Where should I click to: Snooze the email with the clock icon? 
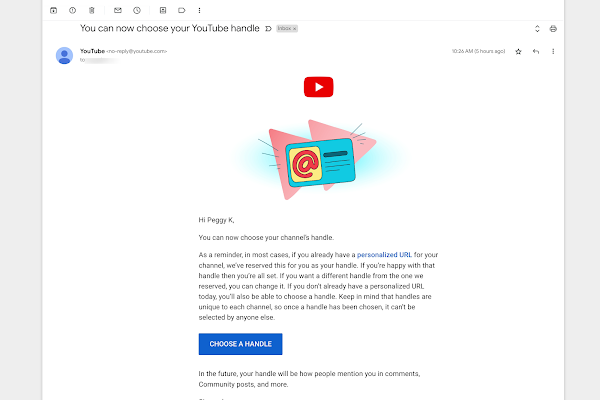point(137,10)
